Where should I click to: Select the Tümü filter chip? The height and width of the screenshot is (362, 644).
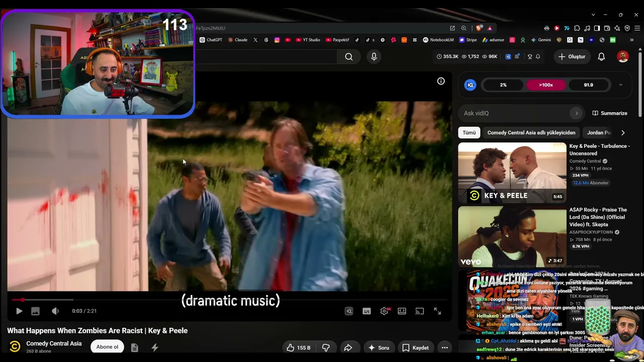click(x=469, y=133)
